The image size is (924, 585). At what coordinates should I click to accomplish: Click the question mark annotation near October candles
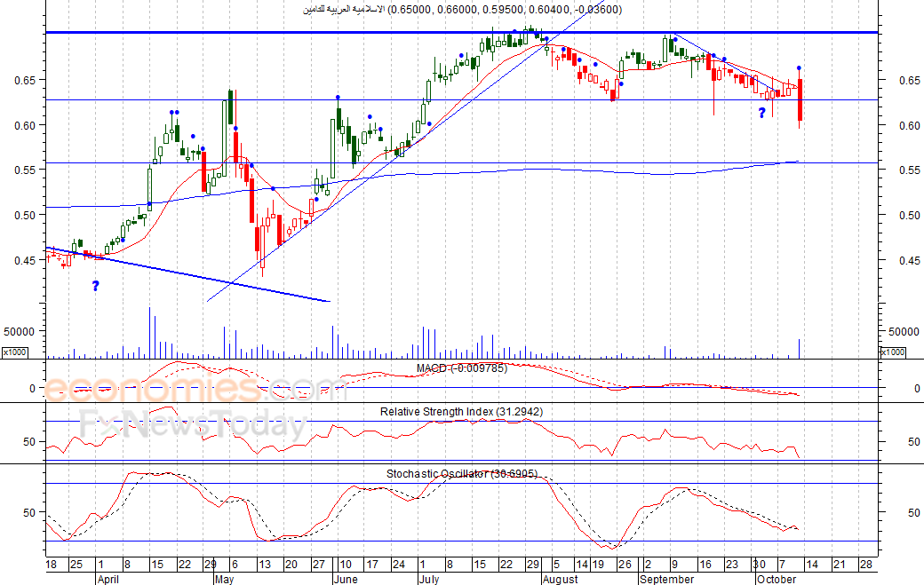(762, 113)
